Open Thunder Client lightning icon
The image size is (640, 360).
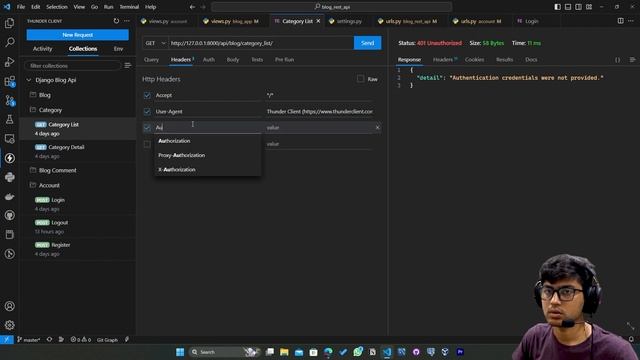click(x=9, y=158)
